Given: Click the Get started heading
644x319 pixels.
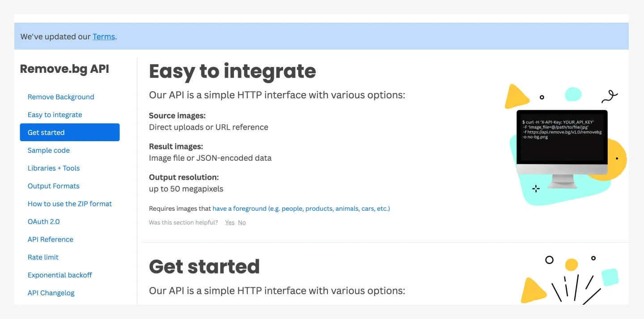Looking at the screenshot, I should tap(204, 266).
